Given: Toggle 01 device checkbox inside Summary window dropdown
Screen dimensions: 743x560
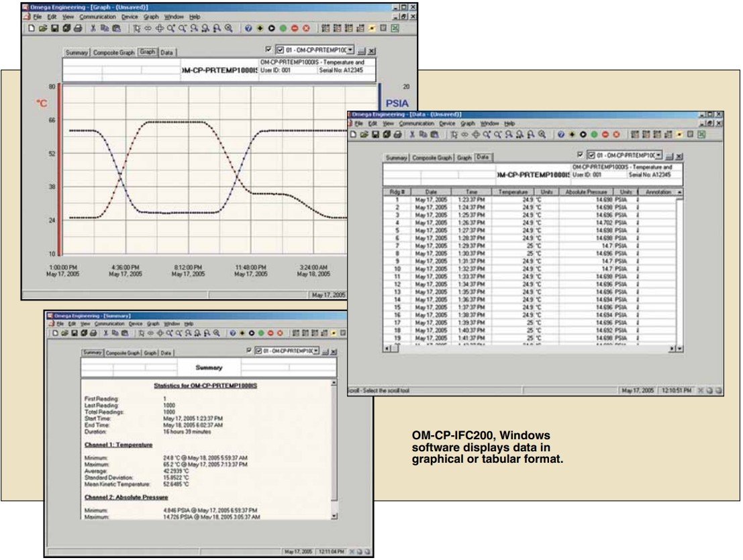Looking at the screenshot, I should [x=258, y=351].
